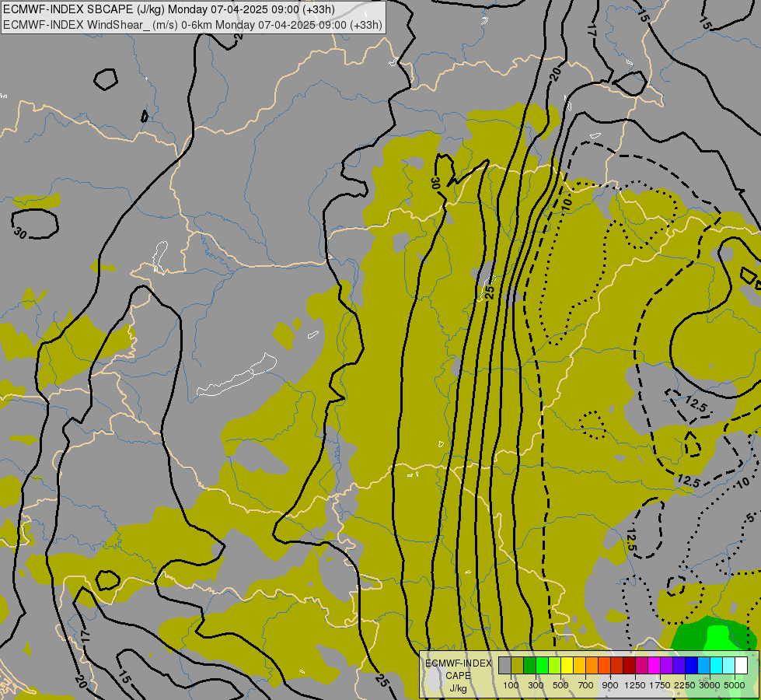Pick the bright green legend swatch
Image resolution: width=761 pixels, height=700 pixels.
coord(542,665)
